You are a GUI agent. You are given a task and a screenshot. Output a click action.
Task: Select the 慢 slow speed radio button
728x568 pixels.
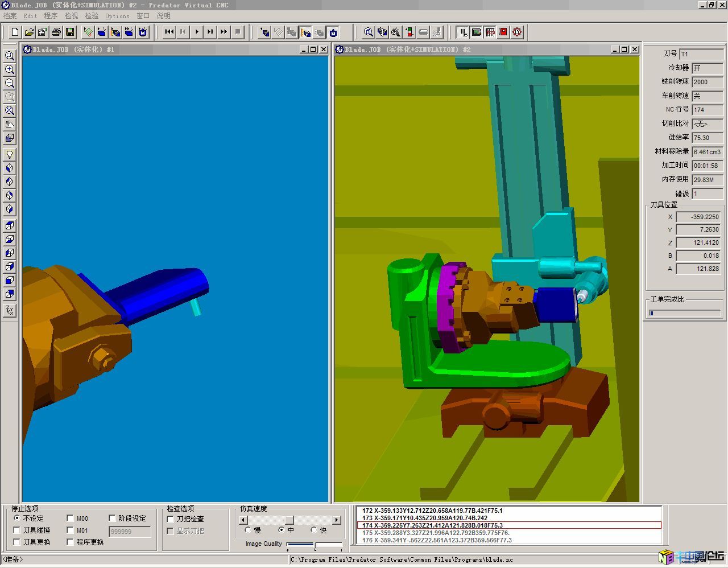(x=247, y=530)
